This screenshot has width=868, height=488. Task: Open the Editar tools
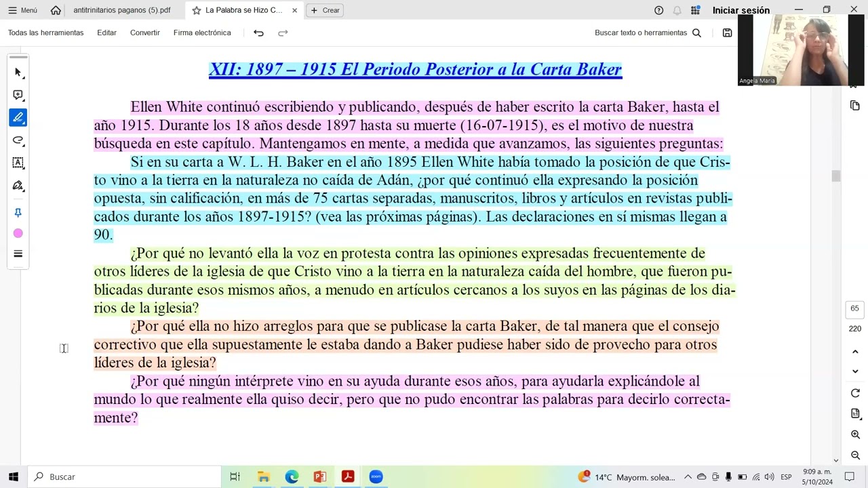[x=106, y=33]
